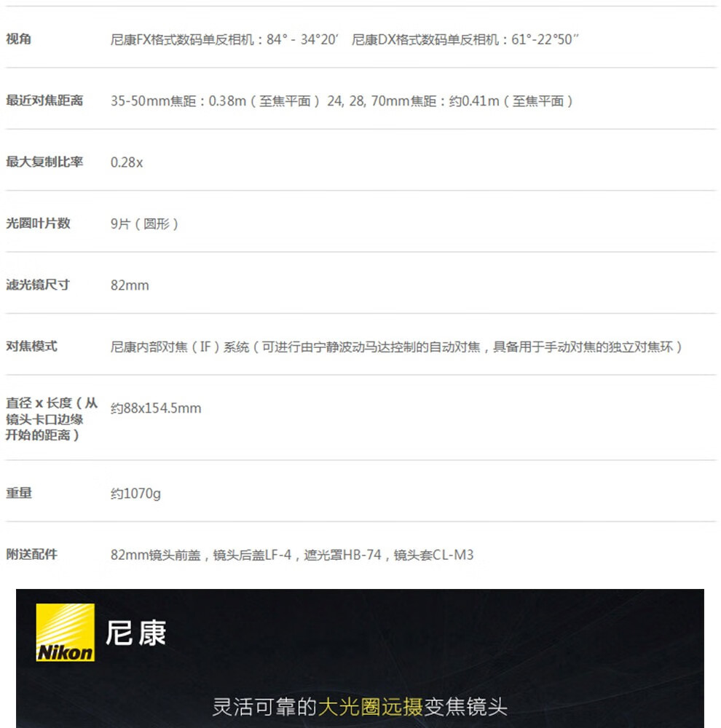Click the DX format 61°-22°50″ angle value

[465, 40]
